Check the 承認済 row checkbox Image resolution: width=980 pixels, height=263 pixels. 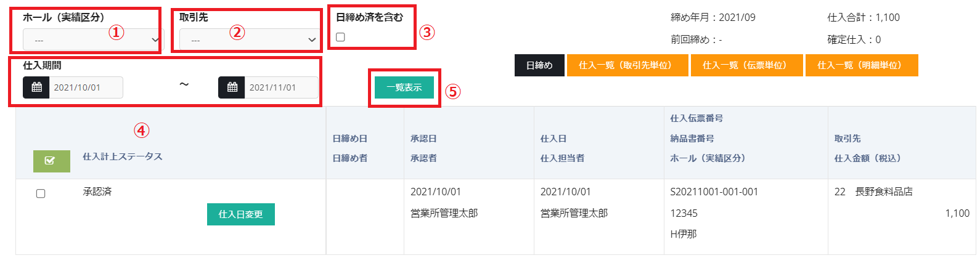pyautogui.click(x=41, y=193)
